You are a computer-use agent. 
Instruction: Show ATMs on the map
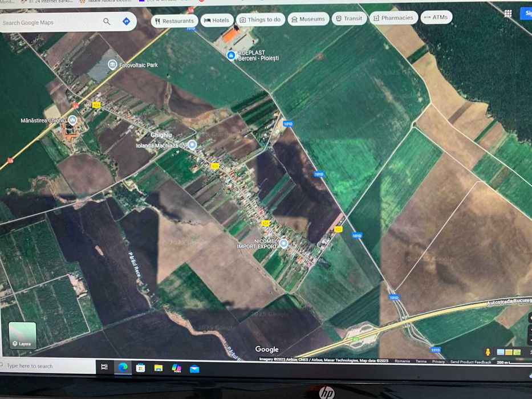pyautogui.click(x=436, y=17)
